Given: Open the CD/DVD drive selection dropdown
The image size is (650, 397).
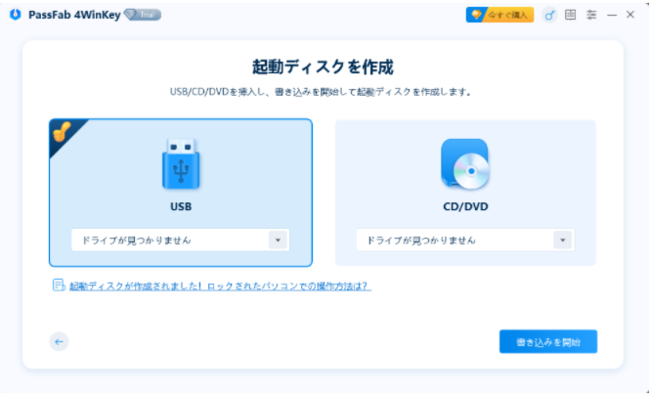Looking at the screenshot, I should click(465, 240).
